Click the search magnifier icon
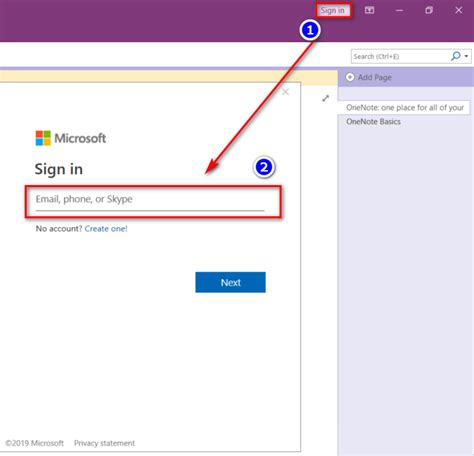The image size is (474, 456). pos(456,56)
